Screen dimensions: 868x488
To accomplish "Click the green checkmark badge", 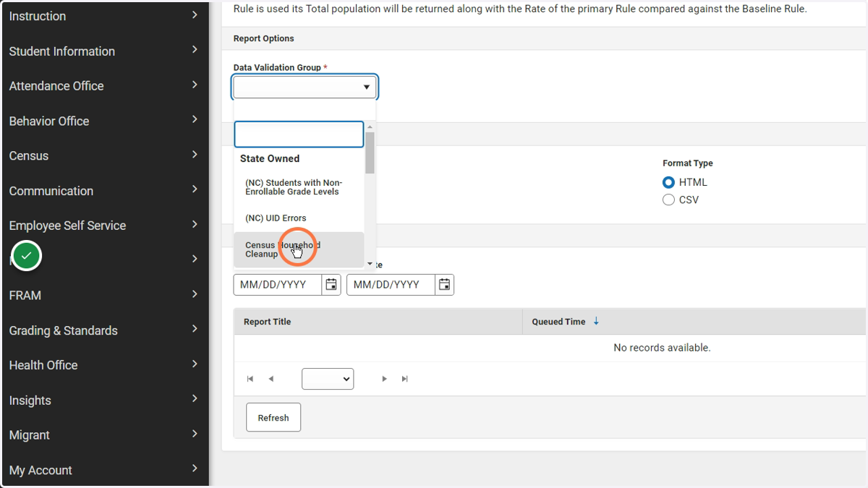I will (26, 256).
